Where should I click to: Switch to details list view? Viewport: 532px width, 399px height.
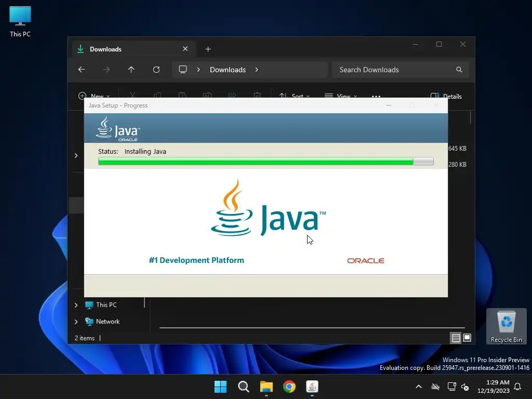pyautogui.click(x=456, y=338)
